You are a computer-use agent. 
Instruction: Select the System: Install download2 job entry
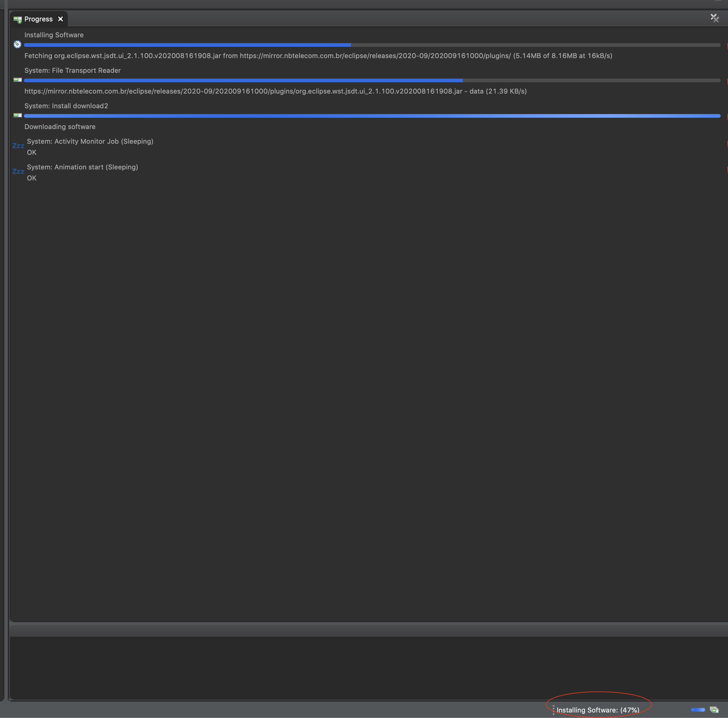[x=66, y=106]
